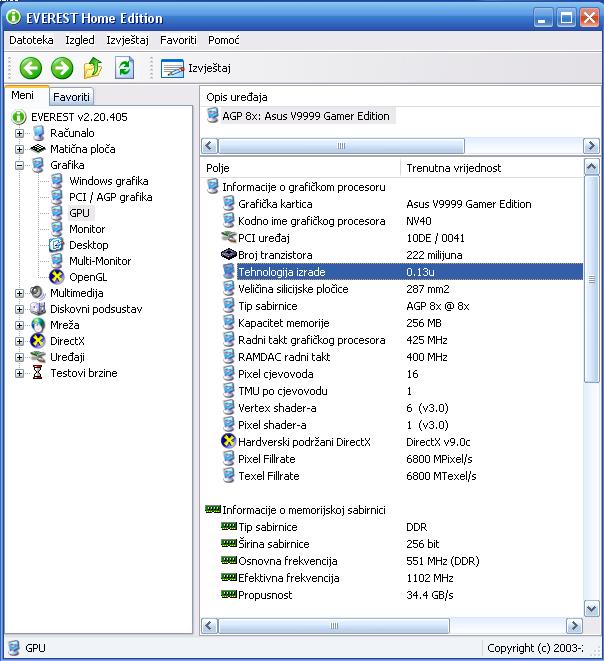This screenshot has height=661, width=604.
Task: Click the Trenutna vrijednost column header
Action: (x=490, y=168)
